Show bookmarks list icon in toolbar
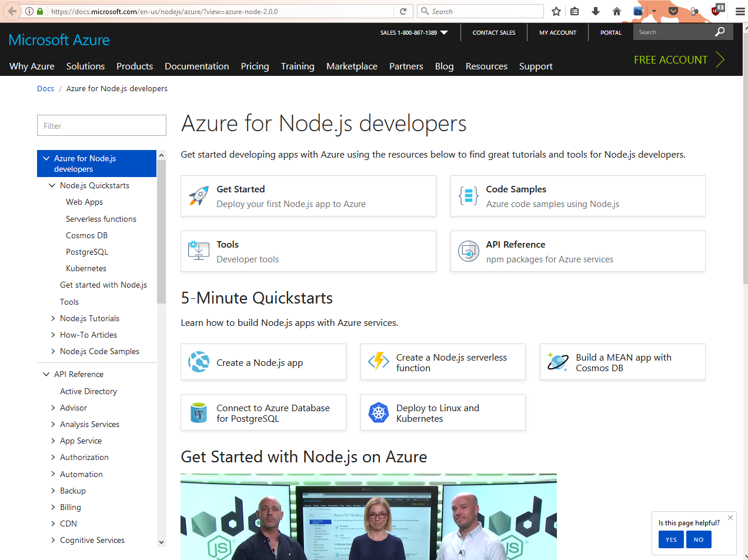This screenshot has width=748, height=560. pyautogui.click(x=575, y=11)
